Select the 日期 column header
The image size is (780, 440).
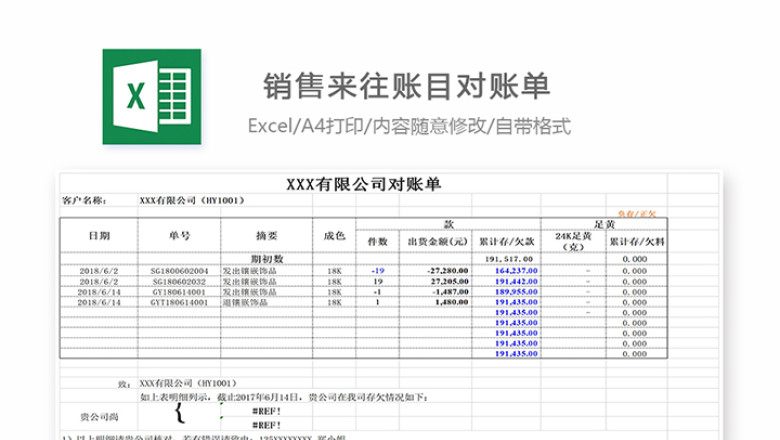click(99, 236)
